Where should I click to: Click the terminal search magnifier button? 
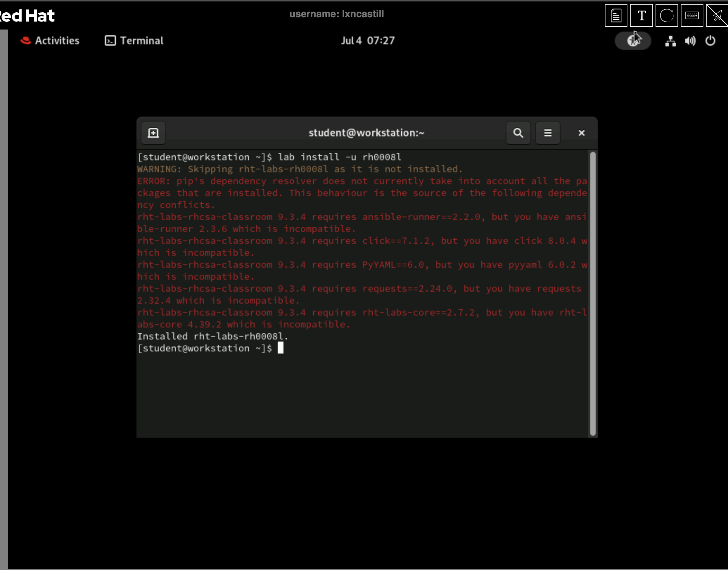[x=518, y=133]
